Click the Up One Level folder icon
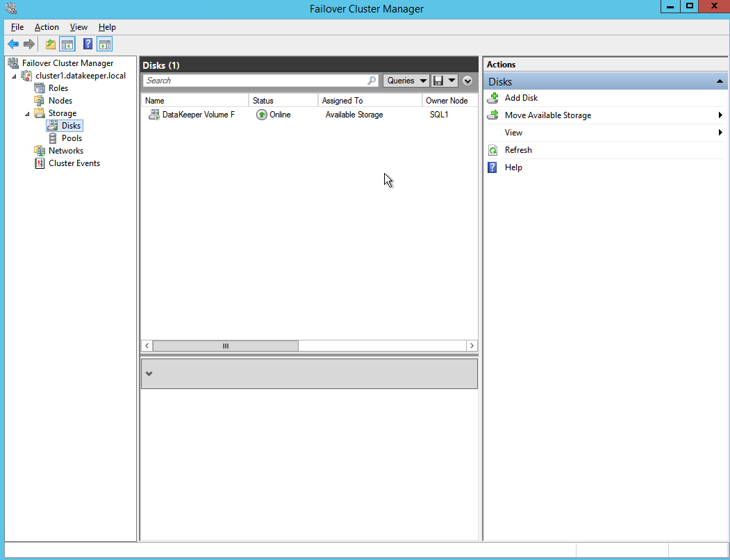This screenshot has width=730, height=560. pyautogui.click(x=50, y=44)
